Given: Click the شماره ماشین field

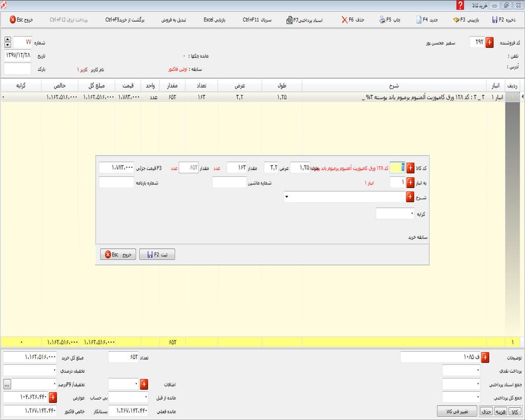Looking at the screenshot, I should click(229, 182).
